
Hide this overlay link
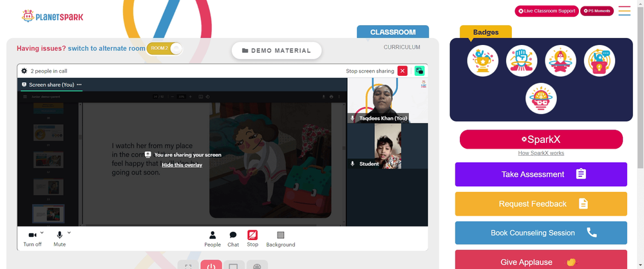tap(182, 165)
